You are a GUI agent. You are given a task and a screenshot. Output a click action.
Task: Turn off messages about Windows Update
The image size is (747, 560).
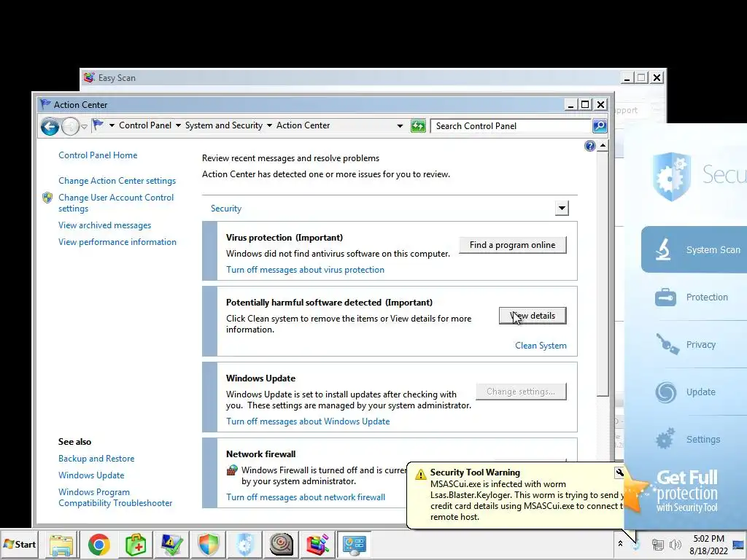tap(308, 421)
